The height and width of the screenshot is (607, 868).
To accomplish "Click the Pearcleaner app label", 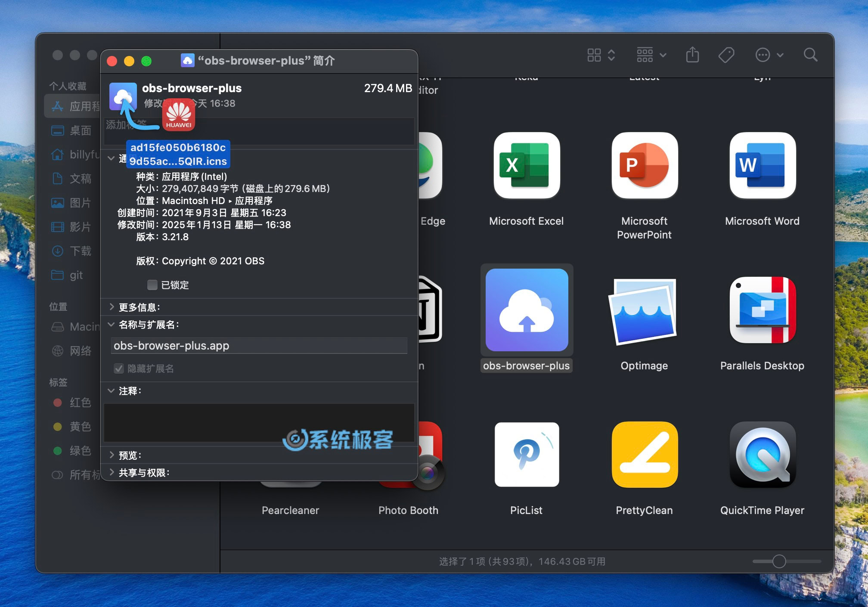I will 290,510.
